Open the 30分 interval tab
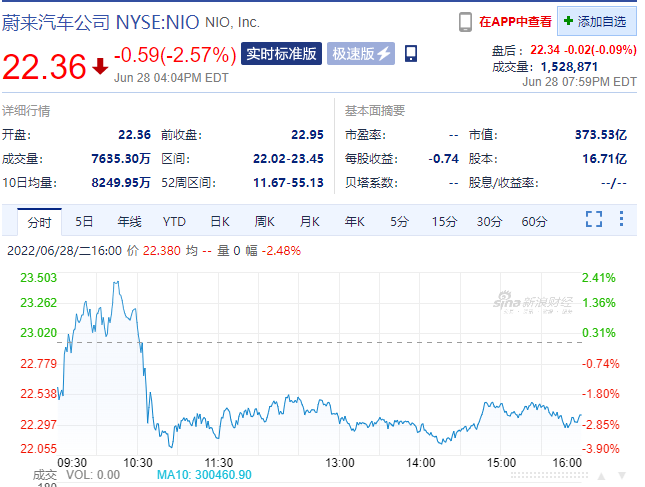 coord(489,222)
